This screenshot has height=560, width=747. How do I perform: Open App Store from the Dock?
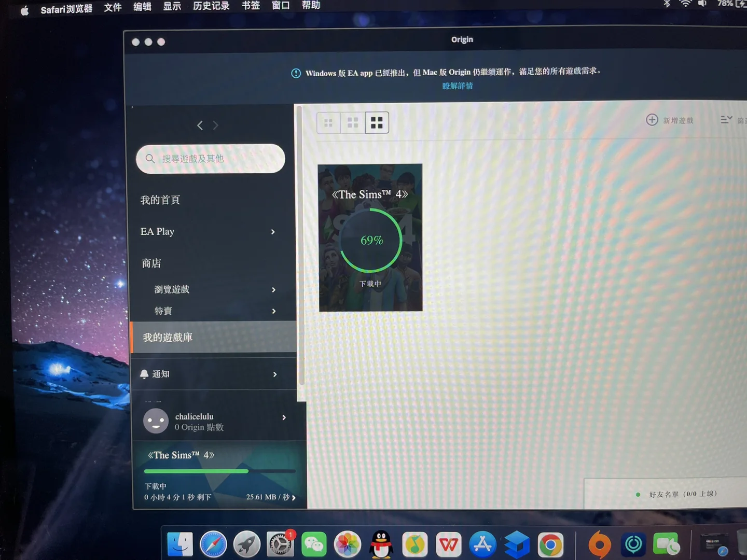click(482, 544)
